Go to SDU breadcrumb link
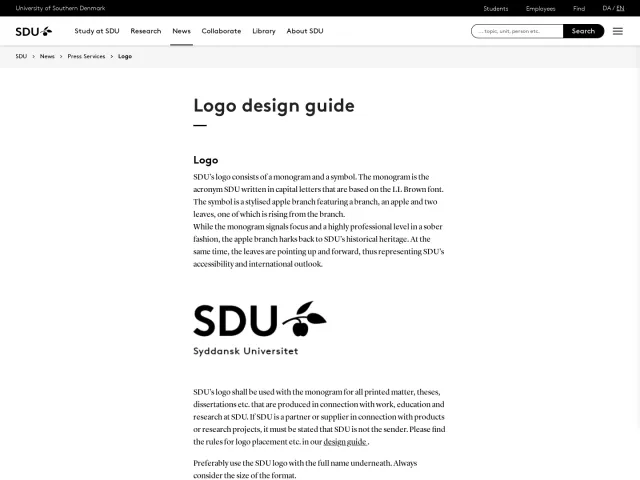Screen dimensions: 640x480 click(x=21, y=56)
